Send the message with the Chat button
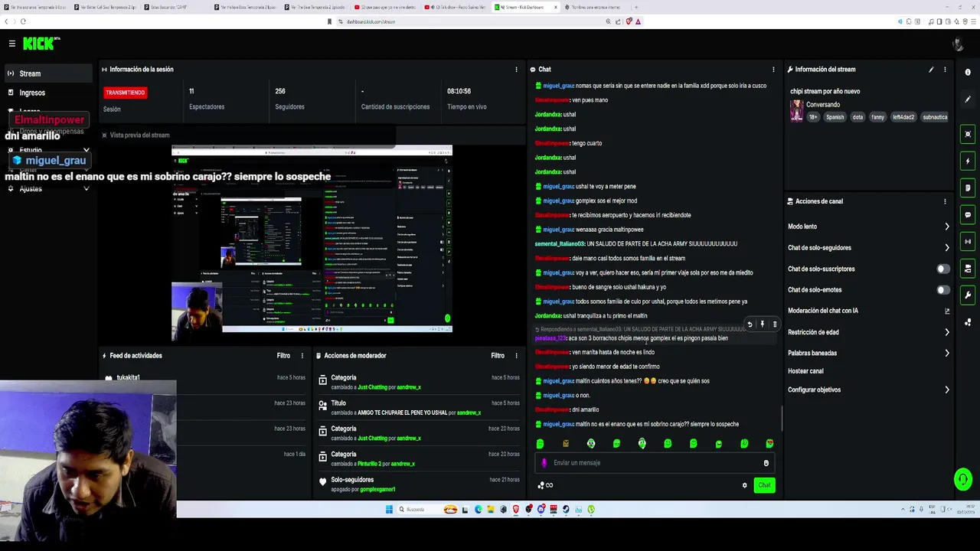This screenshot has height=551, width=980. [x=764, y=485]
